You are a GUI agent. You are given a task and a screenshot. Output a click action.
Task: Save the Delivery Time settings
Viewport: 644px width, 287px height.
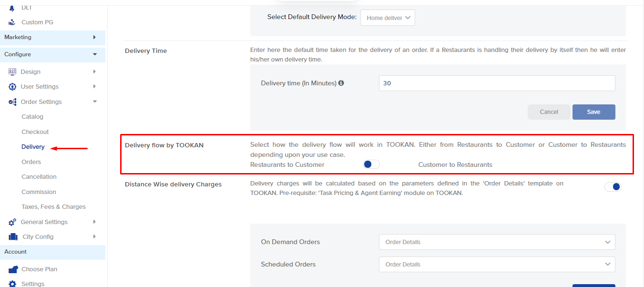pos(593,112)
